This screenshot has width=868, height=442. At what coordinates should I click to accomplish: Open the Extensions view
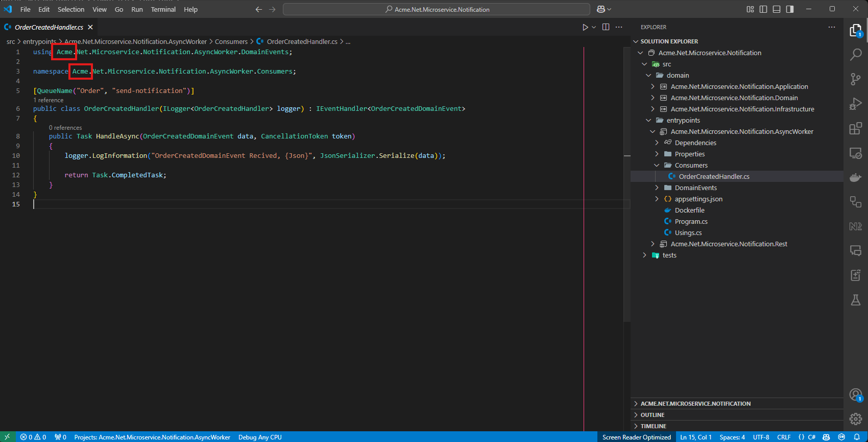856,128
